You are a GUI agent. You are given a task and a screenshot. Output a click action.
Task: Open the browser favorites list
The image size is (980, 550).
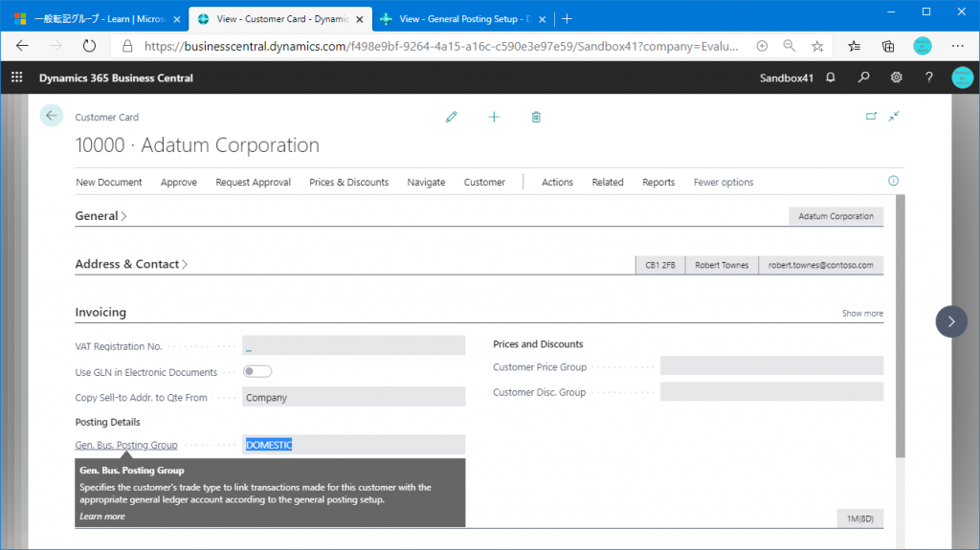point(854,46)
